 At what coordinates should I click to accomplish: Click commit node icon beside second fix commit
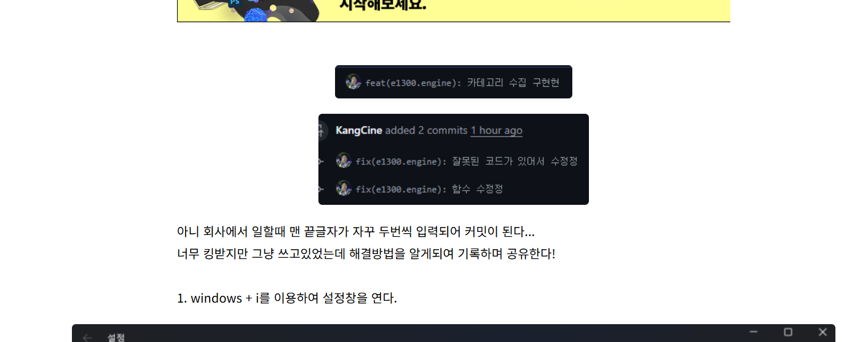tap(321, 189)
